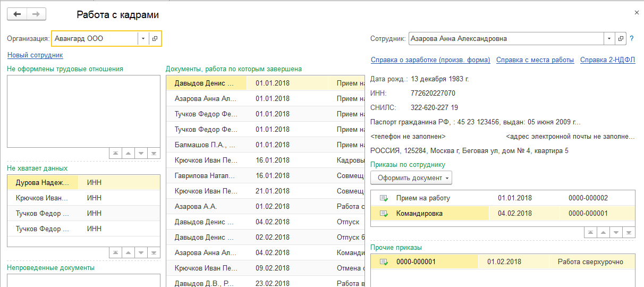Select Крючков Иван Пе... row dated 16.01.2018
This screenshot has height=287, width=644.
point(265,160)
